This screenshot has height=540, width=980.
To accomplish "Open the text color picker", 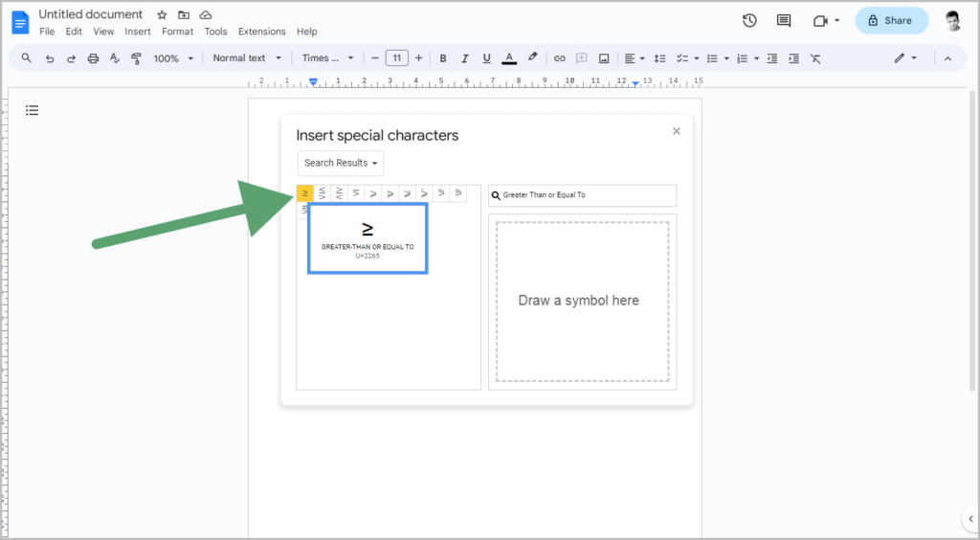I will [x=509, y=58].
